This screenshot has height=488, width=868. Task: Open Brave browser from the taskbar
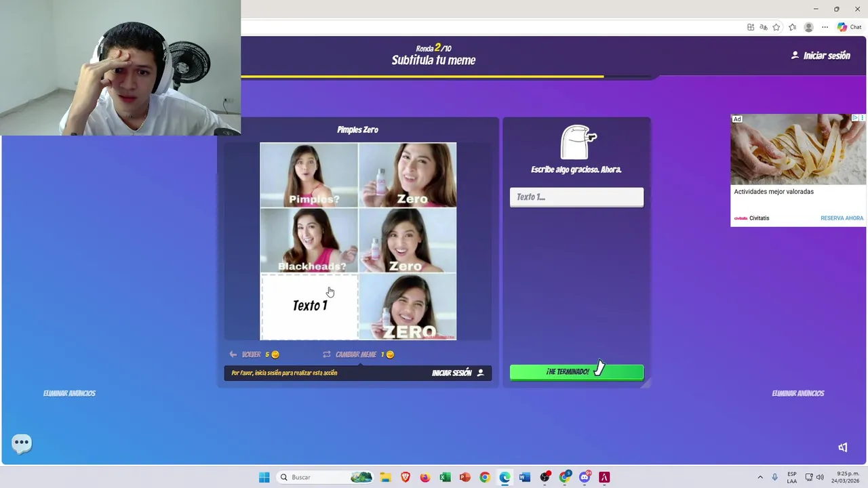click(x=406, y=477)
